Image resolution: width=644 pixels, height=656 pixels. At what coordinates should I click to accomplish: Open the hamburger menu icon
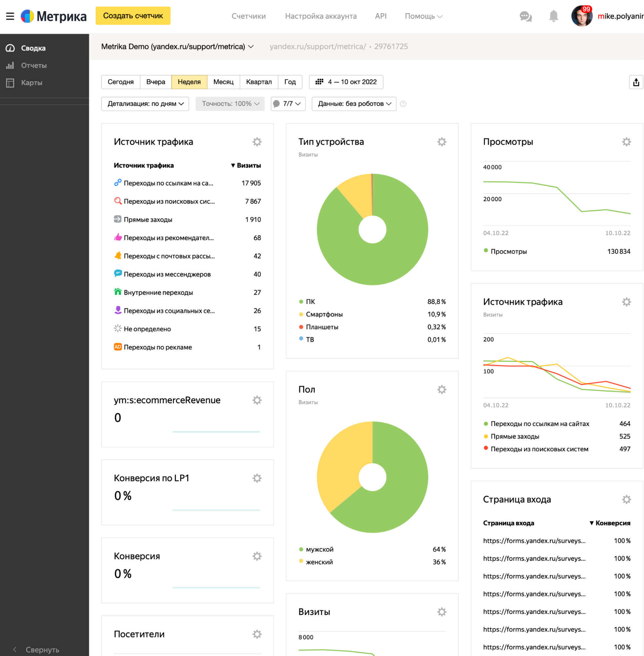point(10,16)
